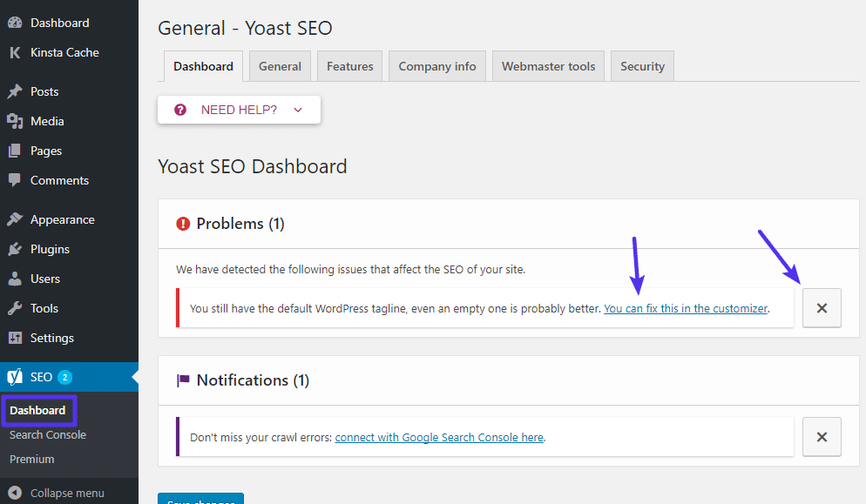866x504 pixels.
Task: Click the Media icon in sidebar
Action: click(15, 121)
